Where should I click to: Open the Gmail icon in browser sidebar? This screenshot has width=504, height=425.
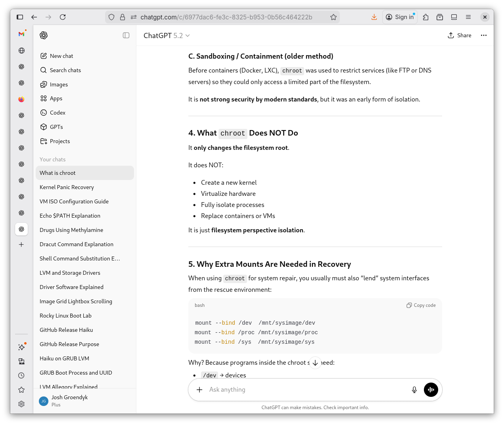point(21,34)
